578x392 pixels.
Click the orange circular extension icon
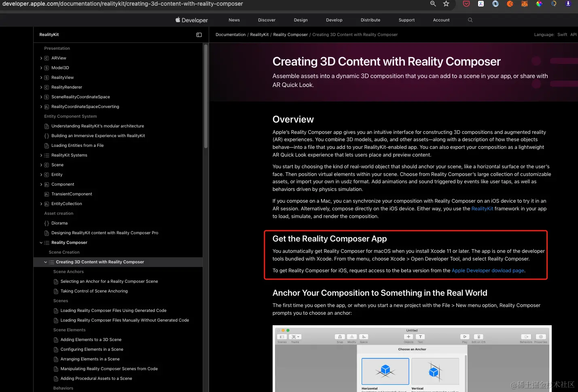510,4
